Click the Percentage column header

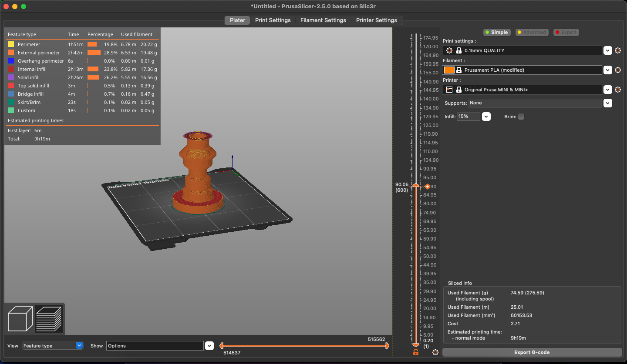coord(100,34)
